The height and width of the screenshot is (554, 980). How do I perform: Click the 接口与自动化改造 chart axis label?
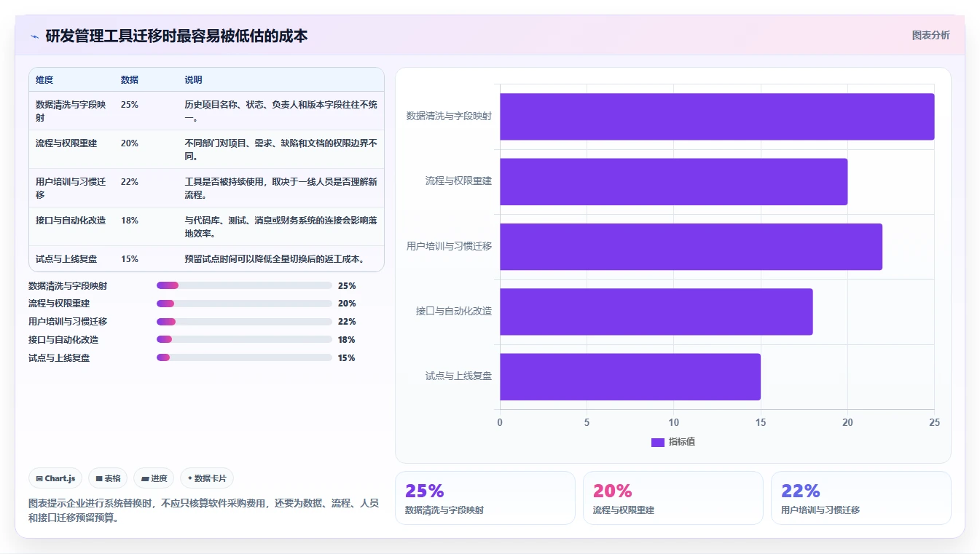[x=454, y=312]
